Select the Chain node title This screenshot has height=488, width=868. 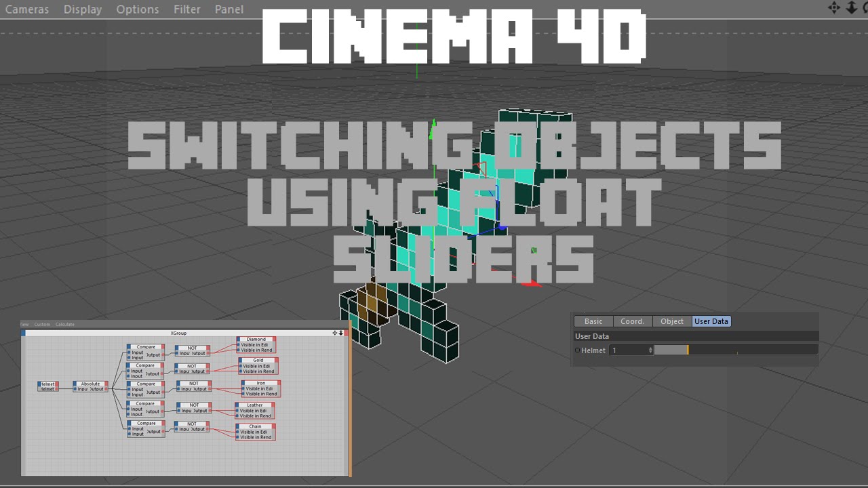pyautogui.click(x=255, y=426)
